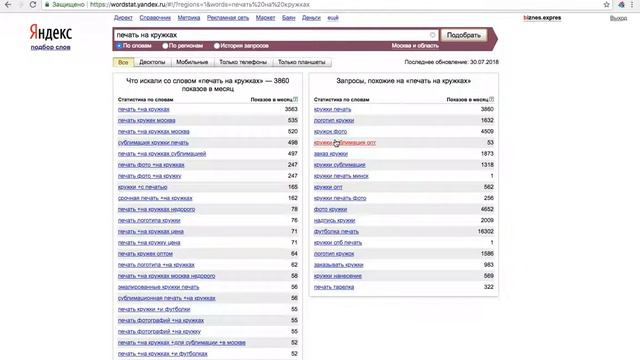Click the help icon in the left table header
The width and height of the screenshot is (640, 360).
(296, 99)
